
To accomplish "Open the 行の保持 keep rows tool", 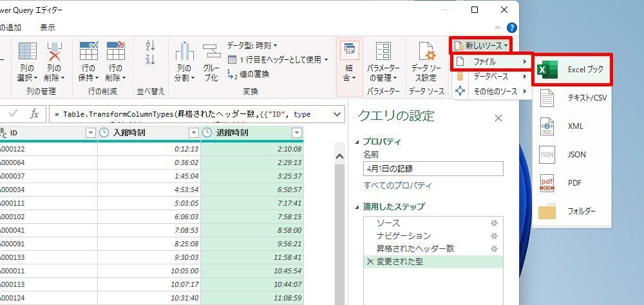I will (x=88, y=61).
